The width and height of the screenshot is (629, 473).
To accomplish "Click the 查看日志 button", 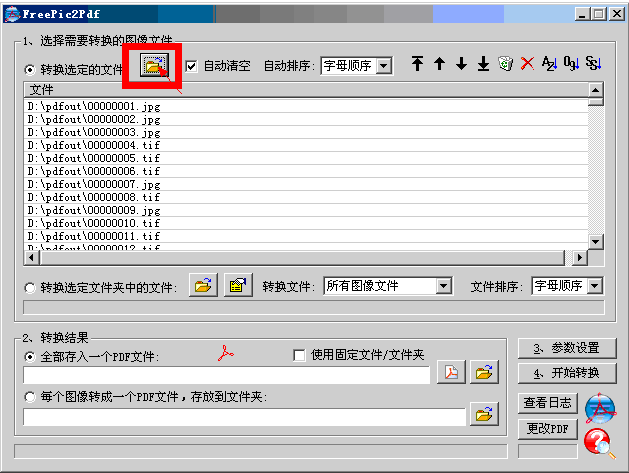I will point(548,403).
